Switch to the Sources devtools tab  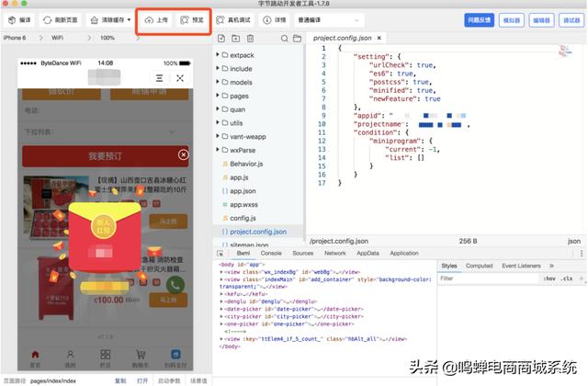303,254
